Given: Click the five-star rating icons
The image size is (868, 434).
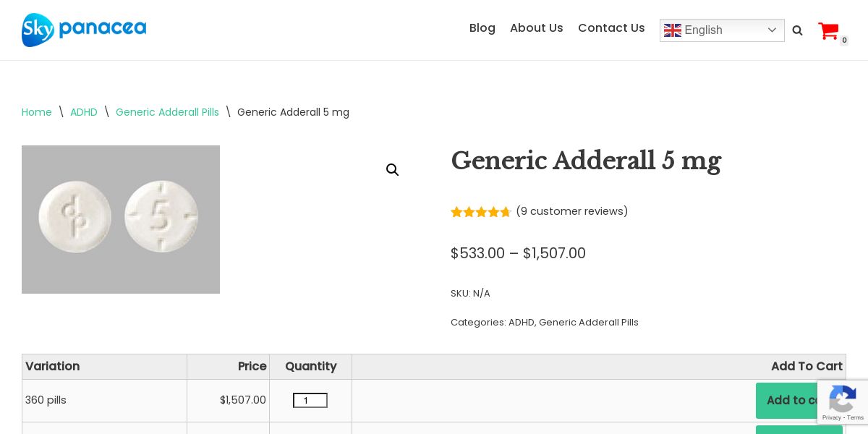Looking at the screenshot, I should pos(481,212).
